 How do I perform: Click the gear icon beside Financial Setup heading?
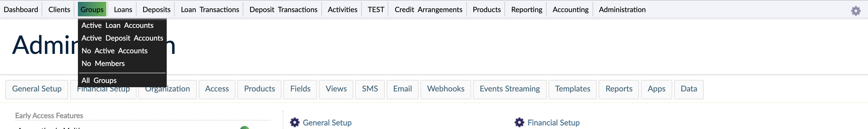[x=519, y=122]
